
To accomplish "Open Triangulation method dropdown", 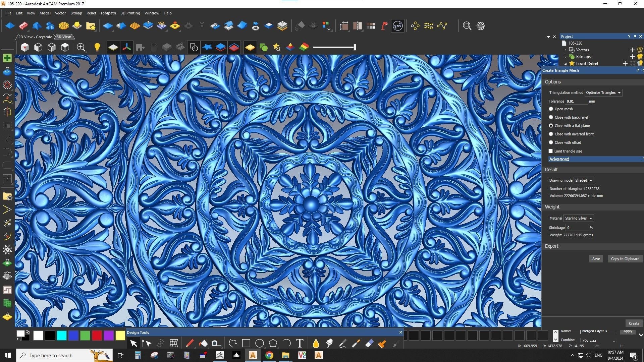I will pos(603,93).
